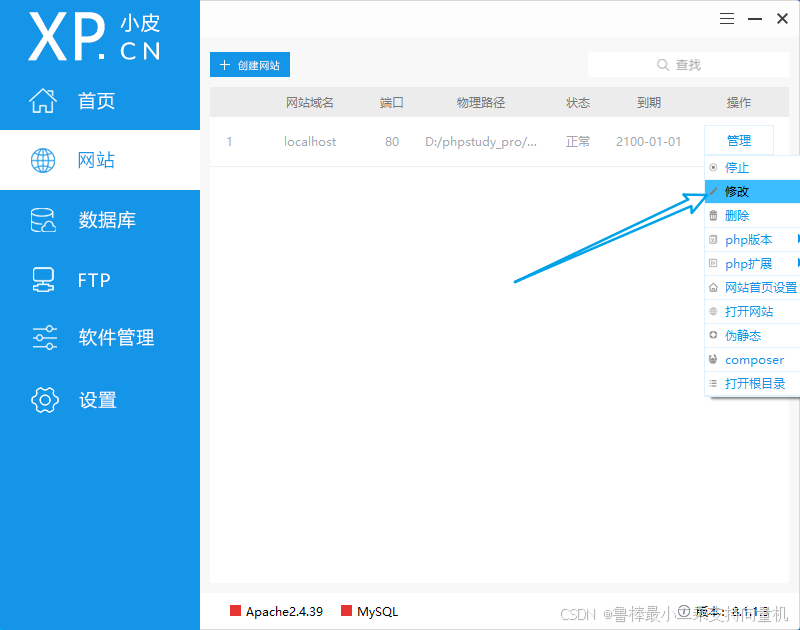Click the globe icon beside 网站
The height and width of the screenshot is (630, 800).
[x=43, y=160]
